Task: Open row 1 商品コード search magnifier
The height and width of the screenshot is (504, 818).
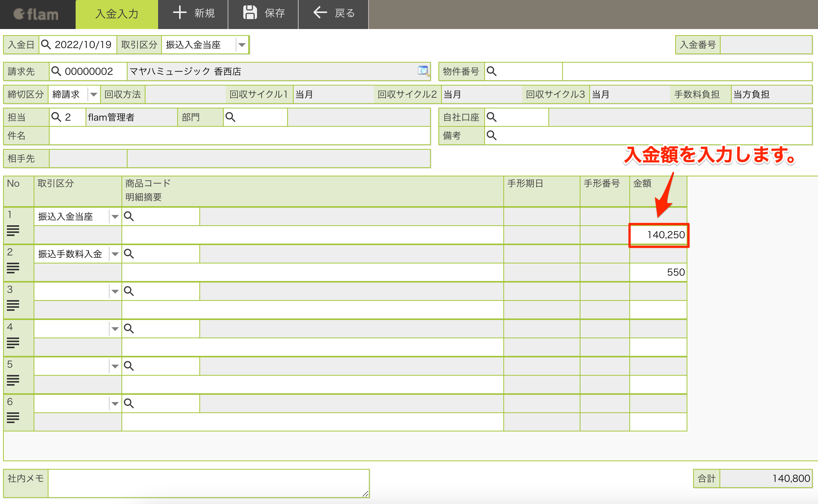Action: [129, 216]
